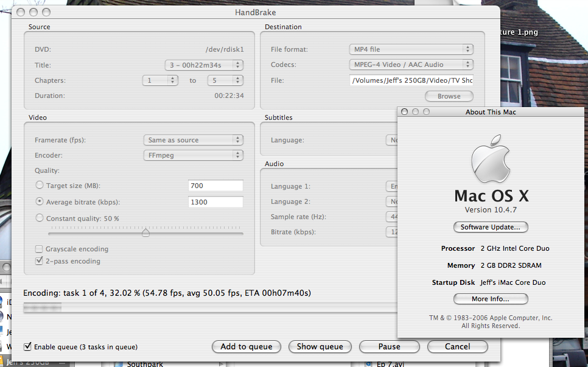The image size is (588, 367).
Task: Click the Version 10.4.7 text
Action: click(x=491, y=210)
